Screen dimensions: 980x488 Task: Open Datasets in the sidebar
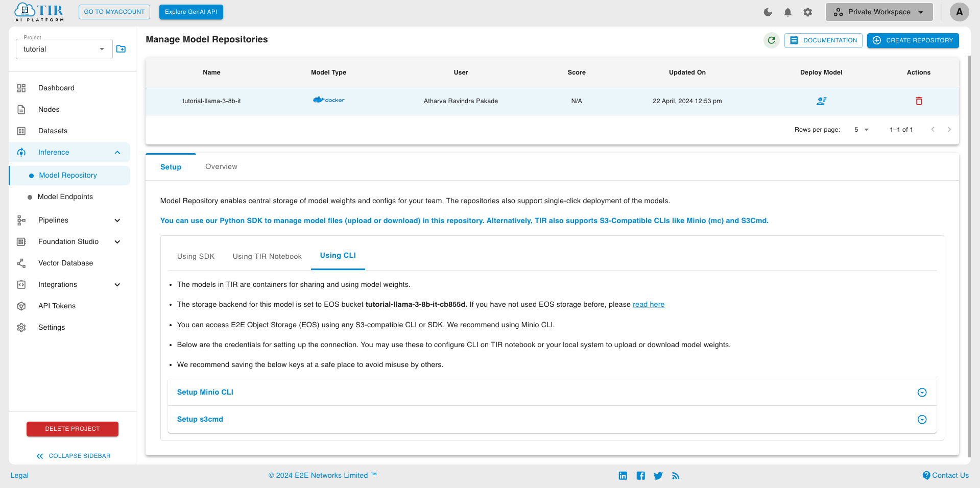pyautogui.click(x=53, y=131)
